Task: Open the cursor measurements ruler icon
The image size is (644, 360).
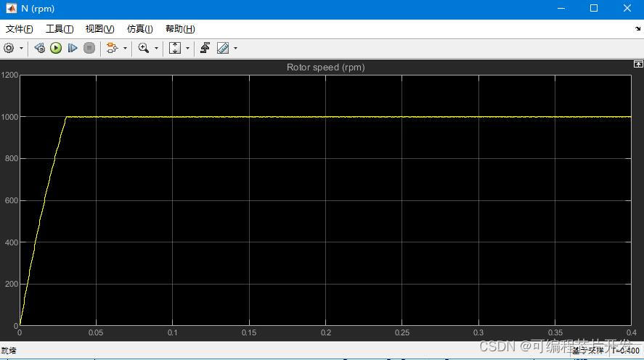Action: point(223,49)
